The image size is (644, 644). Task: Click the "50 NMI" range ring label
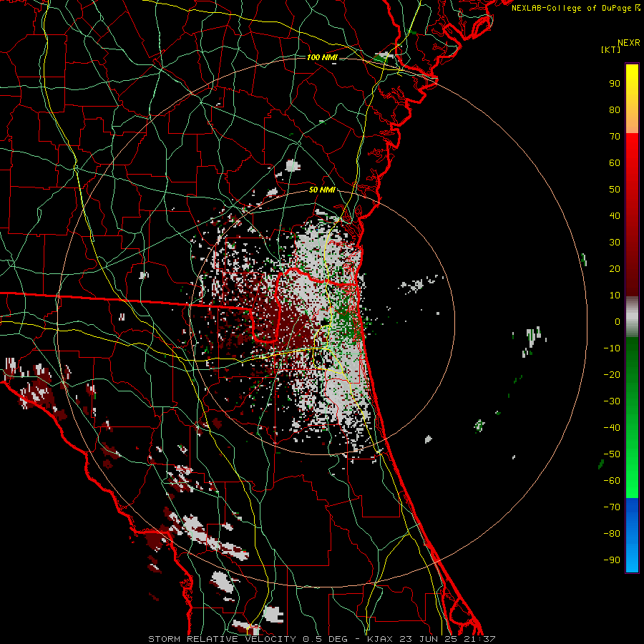322,190
